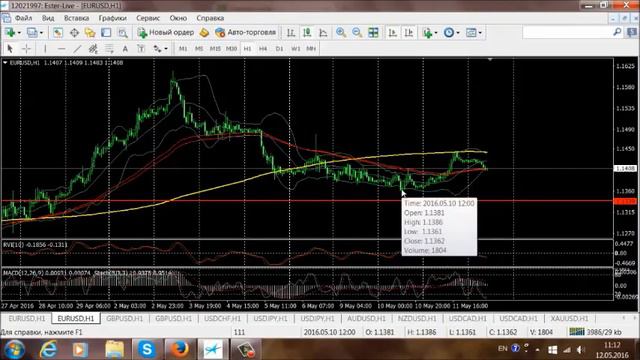Switch to H4 timeframe
Viewport: 640px width, 360px height.
(x=263, y=49)
